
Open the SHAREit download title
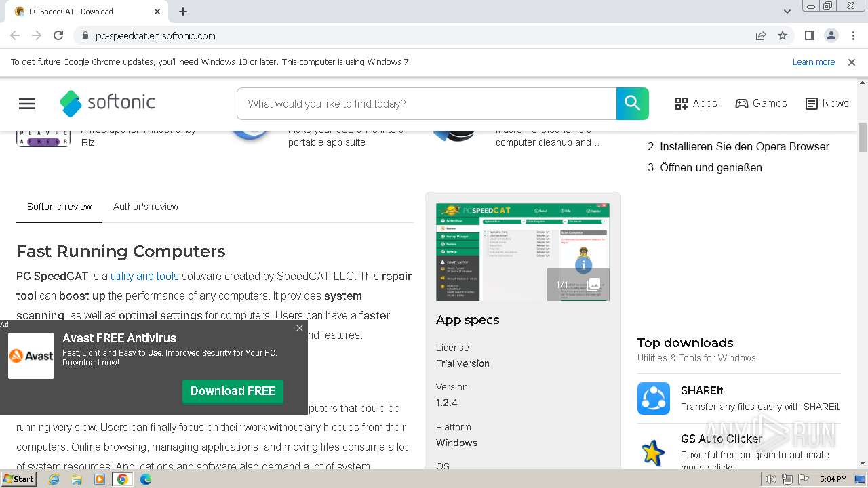[702, 390]
